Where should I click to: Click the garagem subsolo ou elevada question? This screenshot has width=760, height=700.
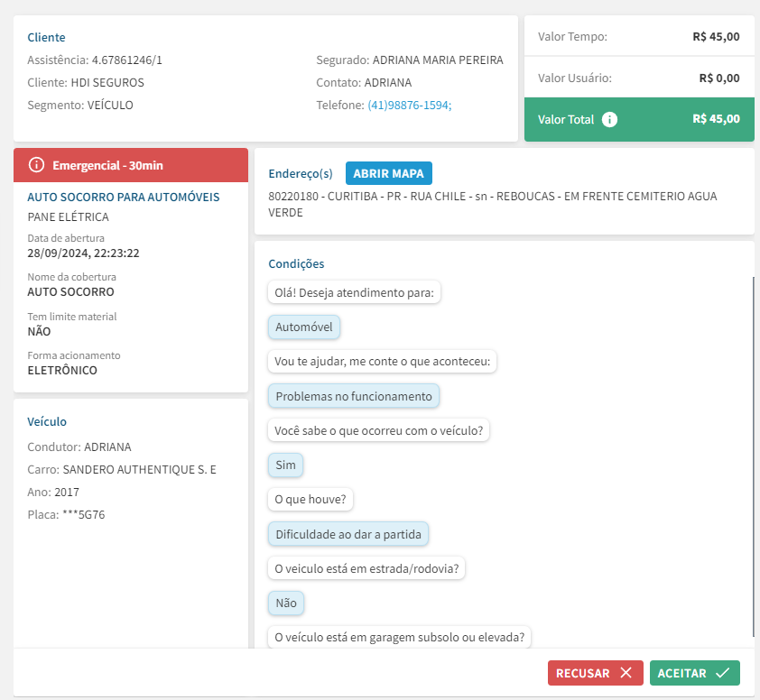pyautogui.click(x=400, y=637)
